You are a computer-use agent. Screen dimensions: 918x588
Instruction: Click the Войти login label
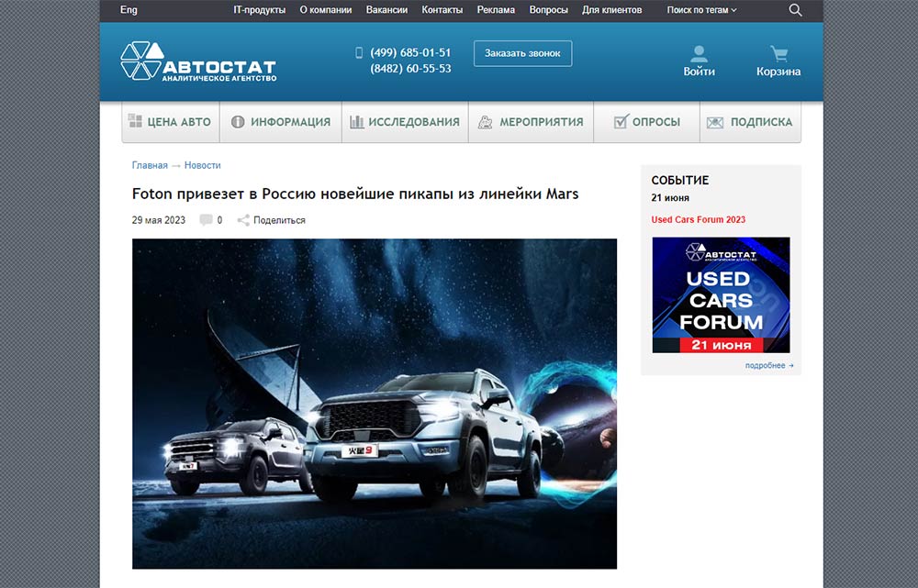click(x=699, y=72)
